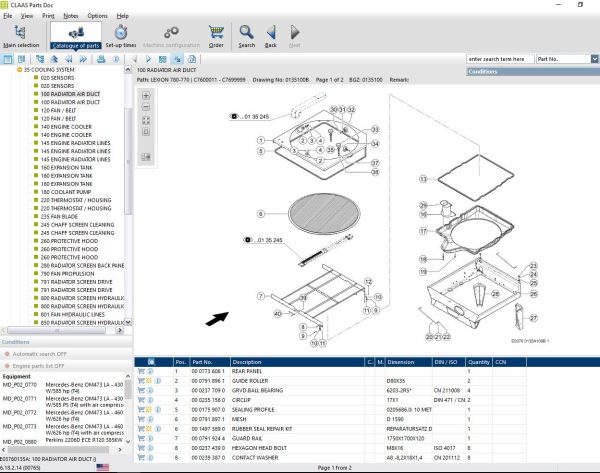Show the upper 01 35 245 eye reference

(x=234, y=116)
